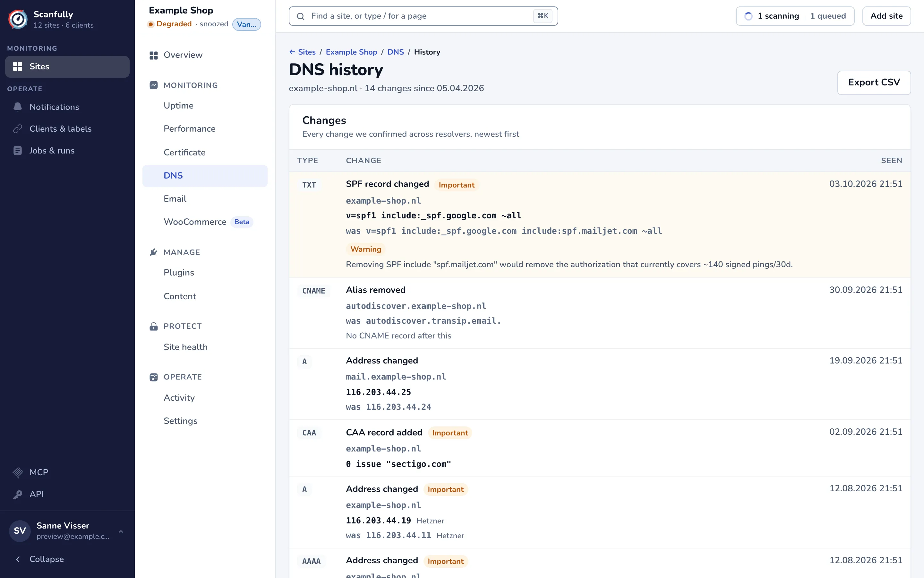924x578 pixels.
Task: Click the Operate section sliders icon
Action: (x=153, y=377)
